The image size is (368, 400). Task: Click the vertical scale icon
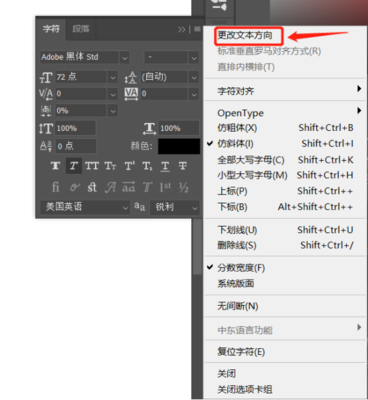[46, 129]
